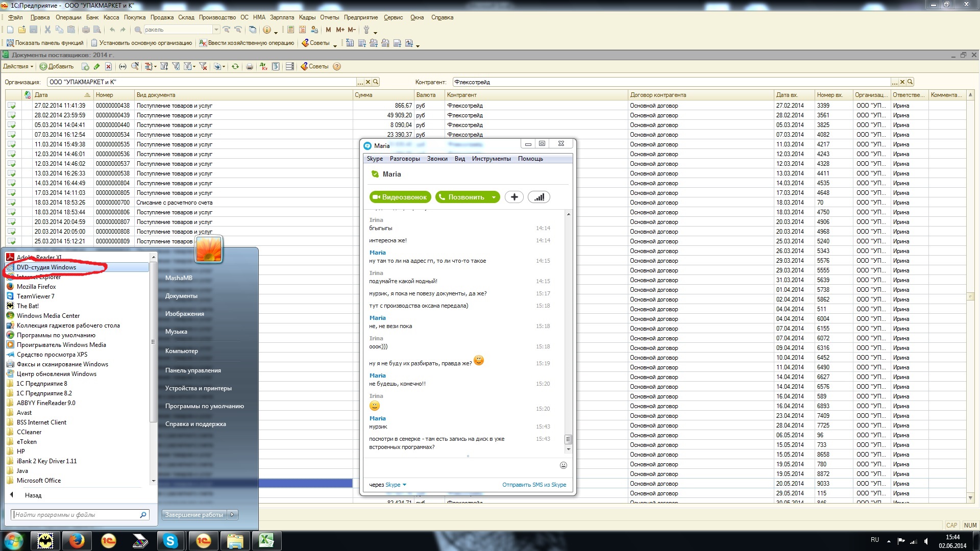The image size is (980, 551).
Task: Open the calculator icon
Action: [290, 30]
